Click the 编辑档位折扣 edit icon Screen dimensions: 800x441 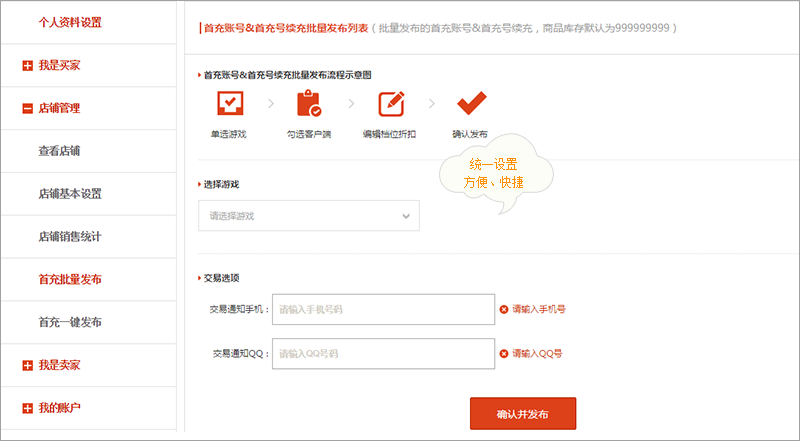tap(391, 104)
